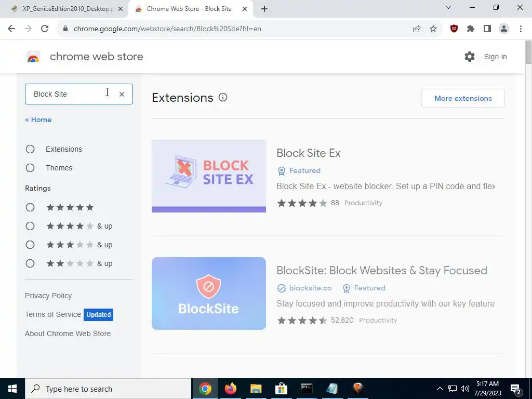Open the notification center icon

point(516,389)
